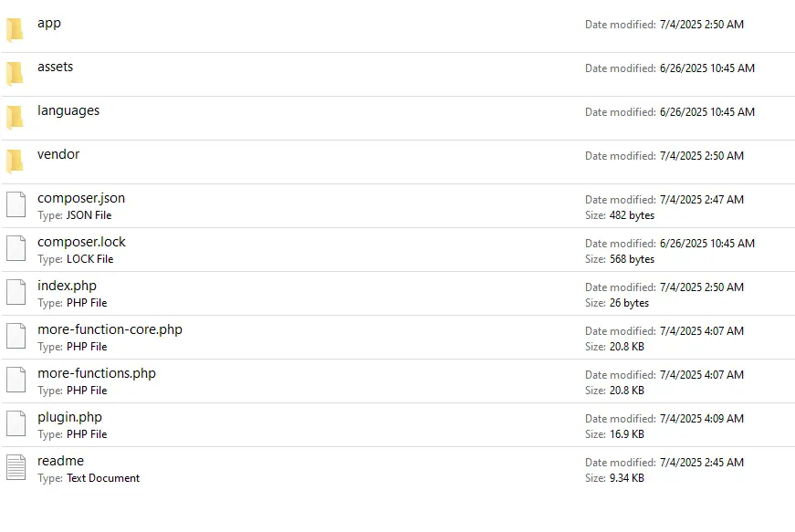Click the plugin.php file icon
The image size is (795, 532).
click(16, 423)
